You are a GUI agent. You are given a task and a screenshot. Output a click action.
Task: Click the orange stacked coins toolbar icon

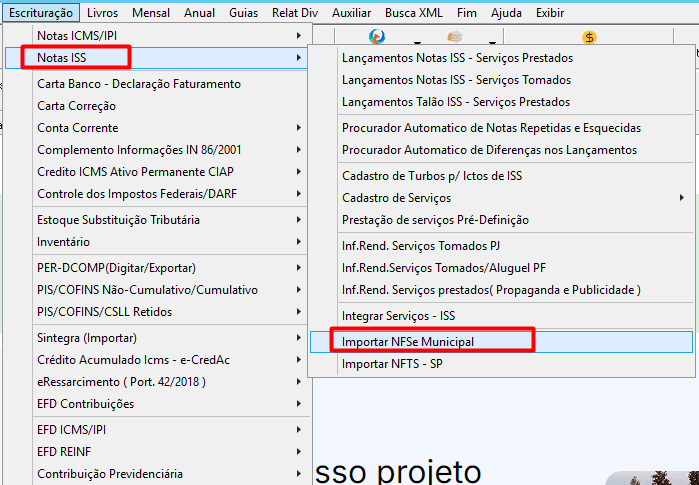click(x=454, y=37)
